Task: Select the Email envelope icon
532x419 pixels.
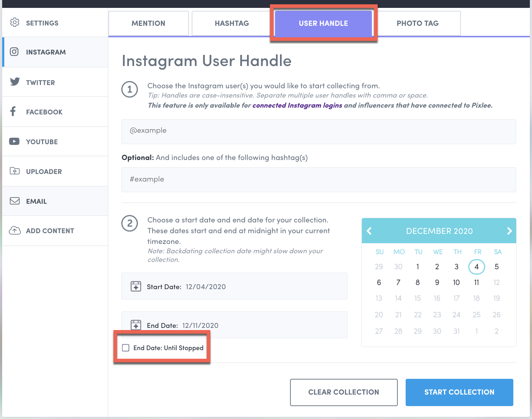Action: pos(15,201)
